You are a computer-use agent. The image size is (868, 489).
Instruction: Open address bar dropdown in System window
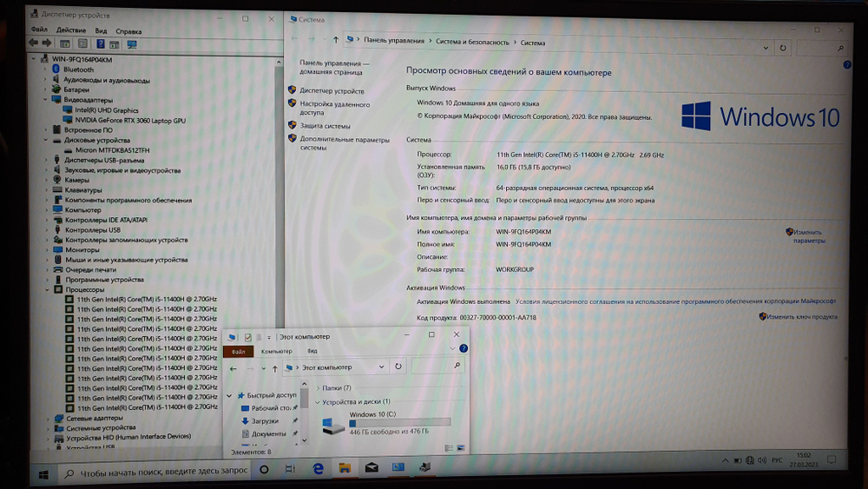click(766, 48)
